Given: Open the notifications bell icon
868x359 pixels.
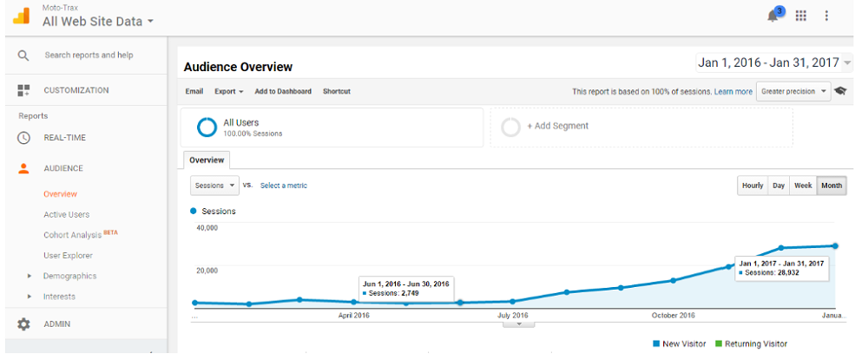Looking at the screenshot, I should click(x=773, y=16).
